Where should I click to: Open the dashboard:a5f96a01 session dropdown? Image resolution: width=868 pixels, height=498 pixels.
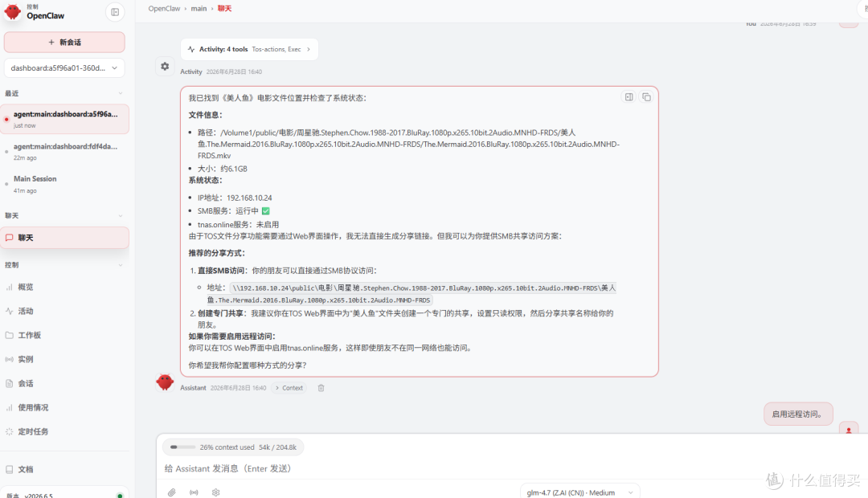64,68
